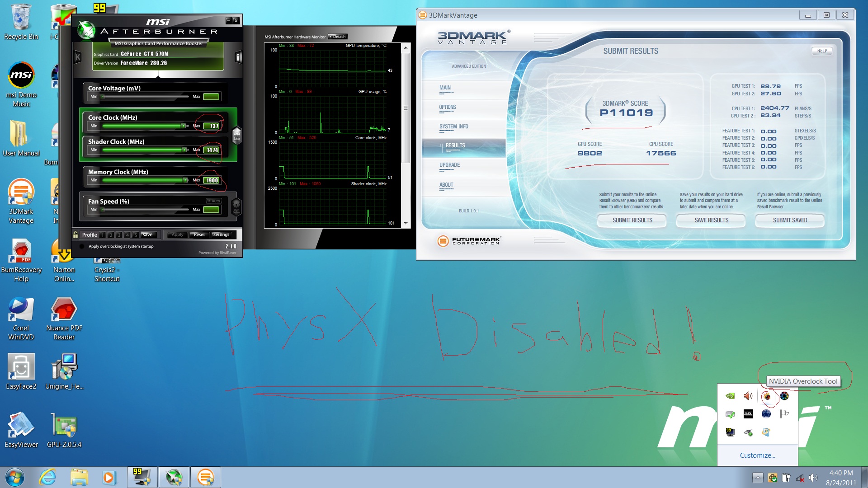
Task: Click the SUBMIT SAVED button
Action: (790, 221)
